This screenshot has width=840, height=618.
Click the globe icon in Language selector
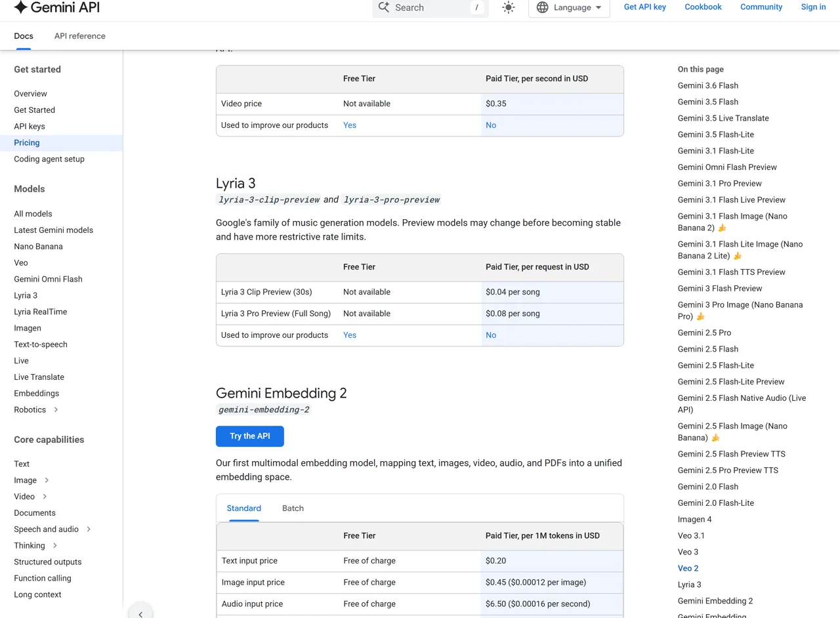(543, 7)
